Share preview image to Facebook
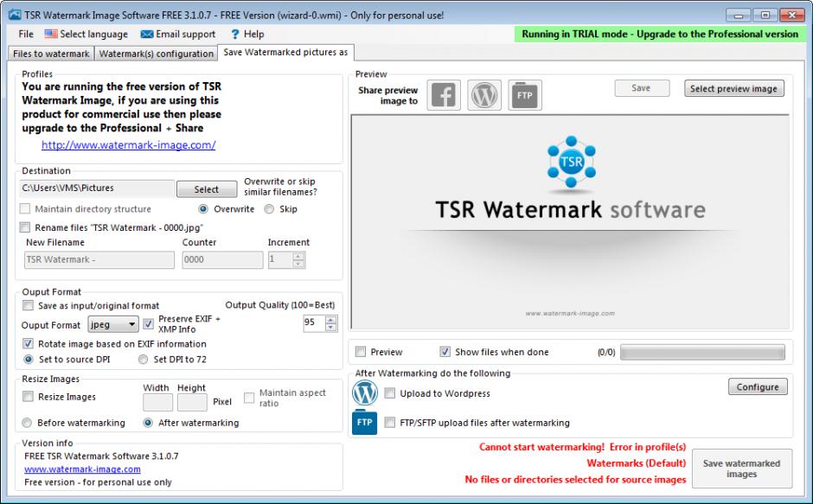813x504 pixels. coord(444,95)
